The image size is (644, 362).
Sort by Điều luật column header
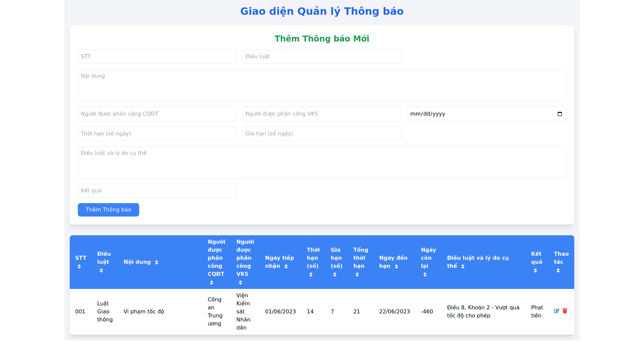101,270
